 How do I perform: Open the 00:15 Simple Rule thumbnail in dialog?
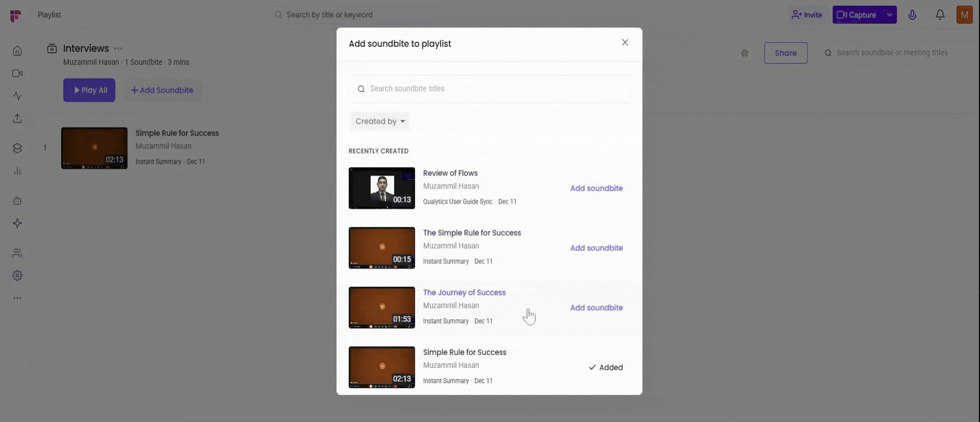pos(382,248)
